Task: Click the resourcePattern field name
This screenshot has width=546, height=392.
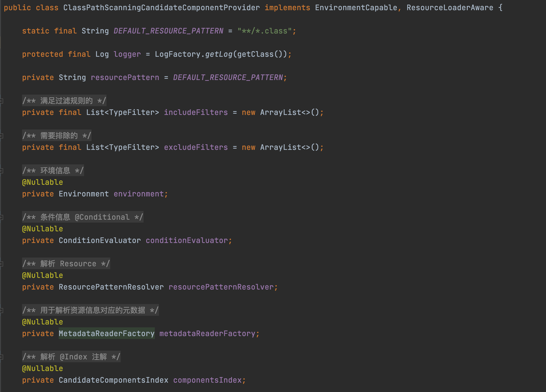Action: (125, 78)
